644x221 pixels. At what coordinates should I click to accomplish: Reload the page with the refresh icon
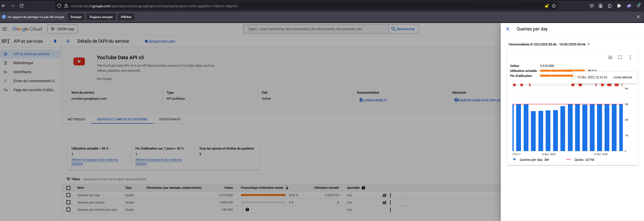21,6
